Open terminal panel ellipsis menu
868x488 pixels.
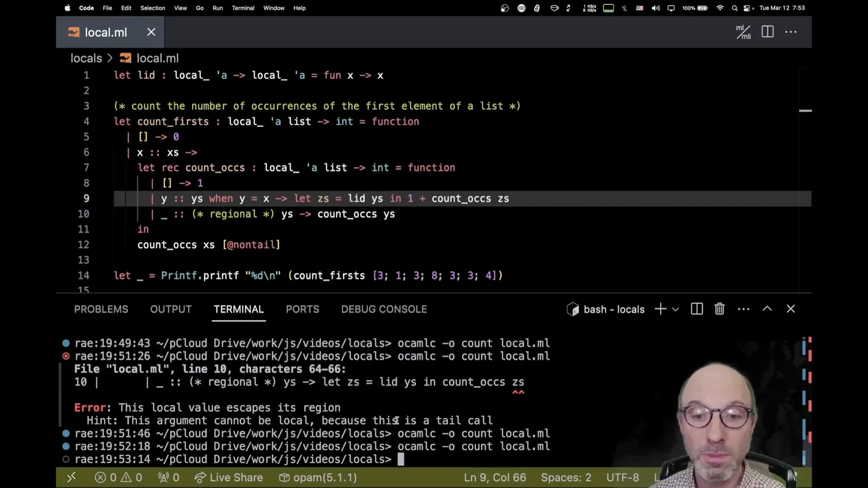pos(743,309)
